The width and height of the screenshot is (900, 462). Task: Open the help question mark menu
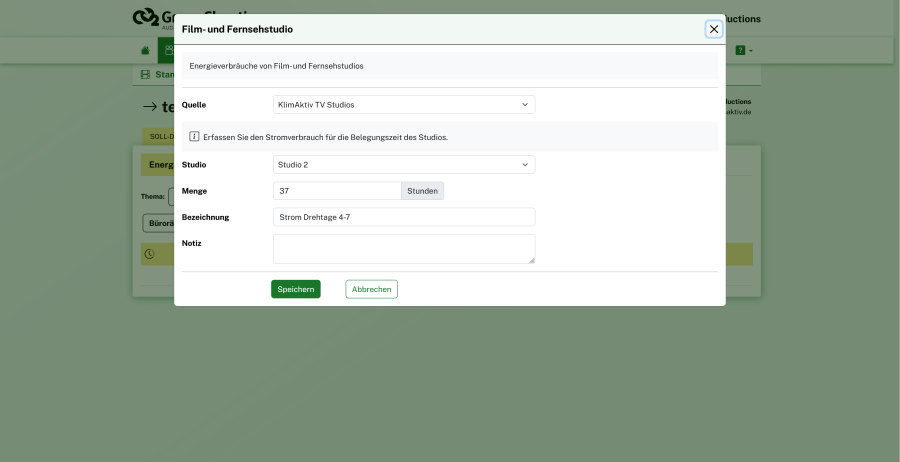tap(743, 50)
